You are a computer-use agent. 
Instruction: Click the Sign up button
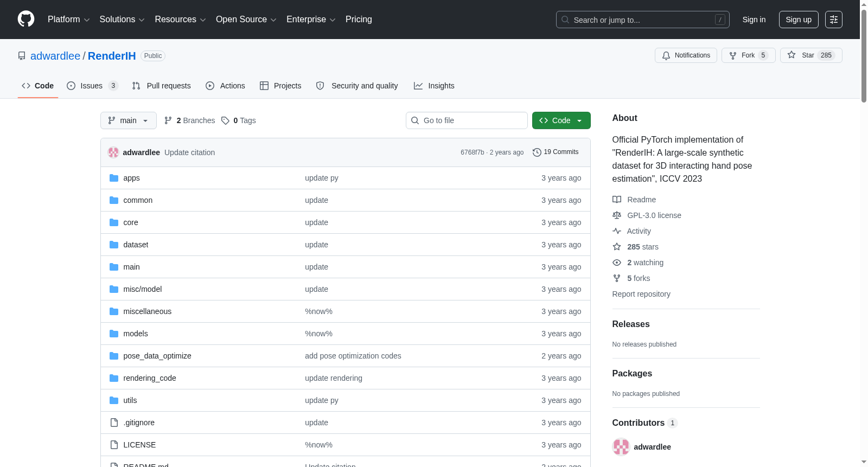[799, 20]
